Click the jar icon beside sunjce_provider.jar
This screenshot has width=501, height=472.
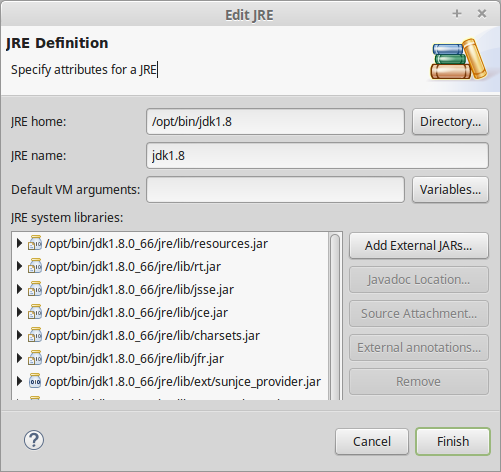click(35, 381)
